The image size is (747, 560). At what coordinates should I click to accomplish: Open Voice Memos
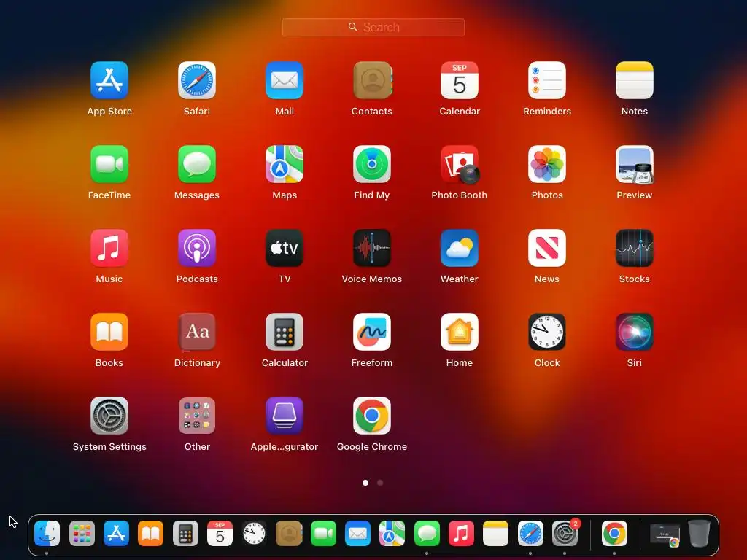[x=372, y=248]
